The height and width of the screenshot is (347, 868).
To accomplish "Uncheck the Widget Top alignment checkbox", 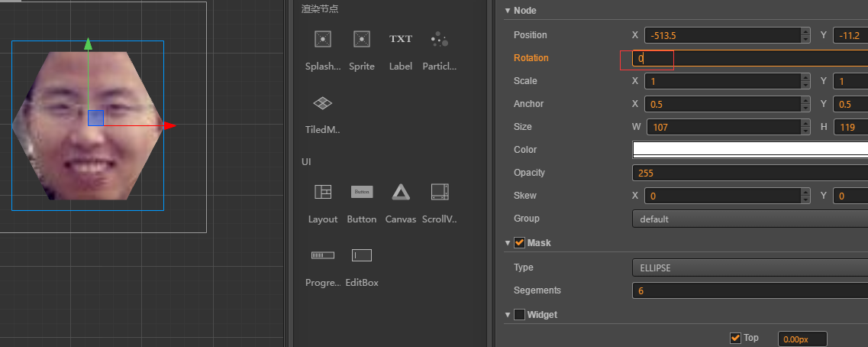I will pos(736,338).
